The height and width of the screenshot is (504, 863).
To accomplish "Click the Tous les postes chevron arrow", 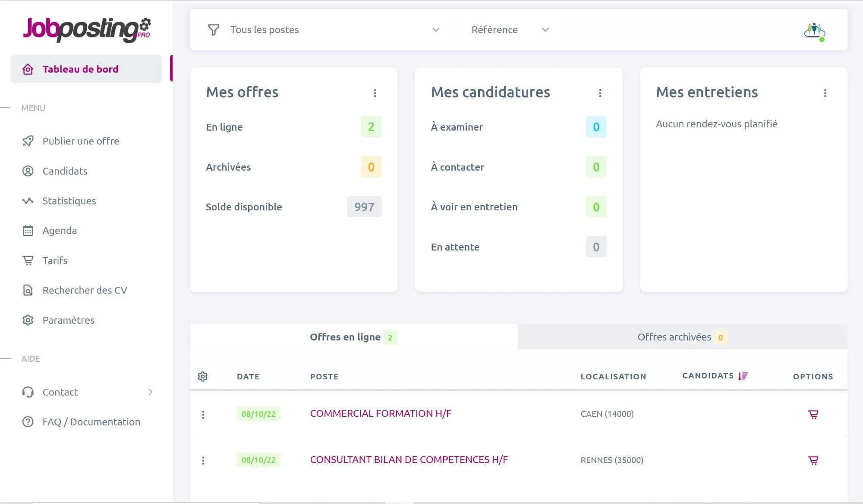I will point(436,30).
